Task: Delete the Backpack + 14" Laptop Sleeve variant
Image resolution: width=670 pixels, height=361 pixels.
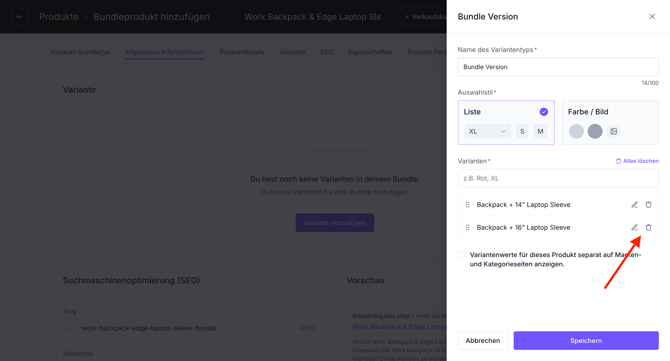Action: [x=649, y=205]
